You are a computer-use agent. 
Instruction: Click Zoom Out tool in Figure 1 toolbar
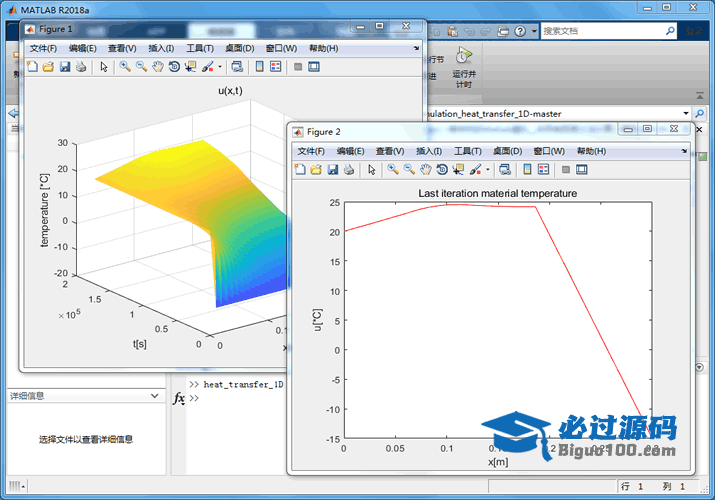[141, 67]
